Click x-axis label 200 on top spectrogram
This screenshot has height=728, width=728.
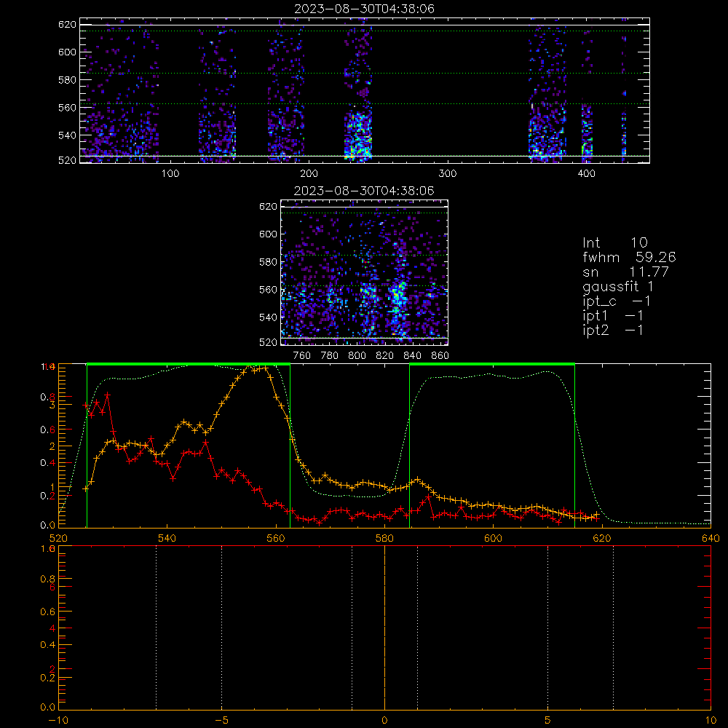pos(309,173)
